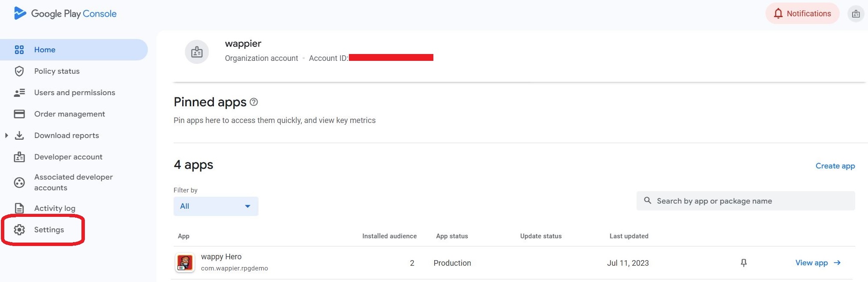This screenshot has width=868, height=282.
Task: Go to Policy status
Action: click(x=57, y=71)
